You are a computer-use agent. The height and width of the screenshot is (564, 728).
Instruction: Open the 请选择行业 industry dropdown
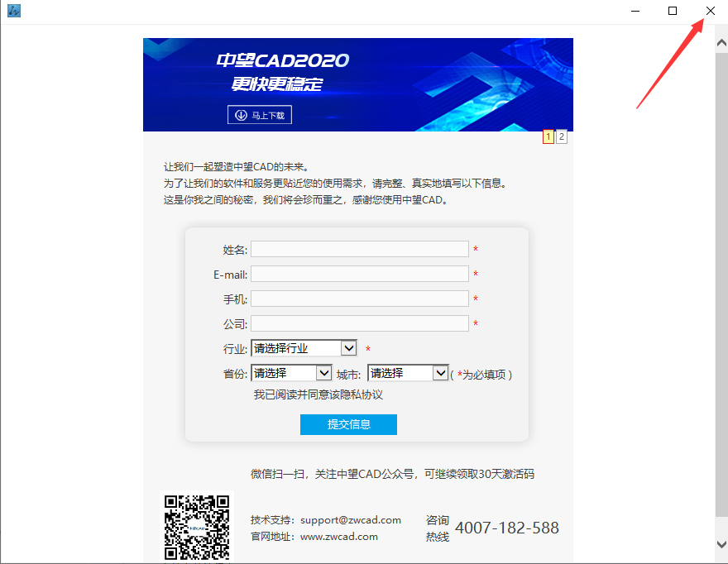point(304,348)
